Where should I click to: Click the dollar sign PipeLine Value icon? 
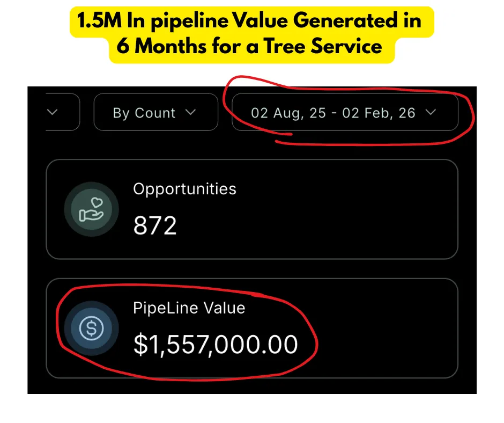point(91,328)
